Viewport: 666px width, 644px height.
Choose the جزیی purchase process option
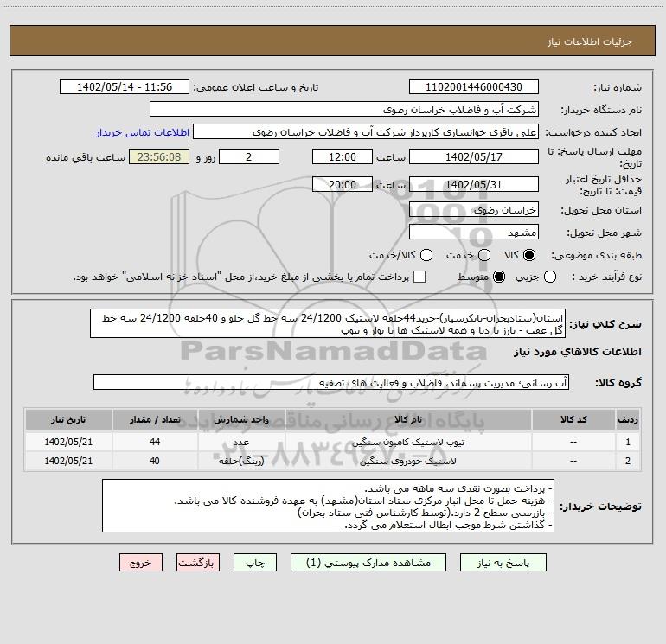click(x=549, y=277)
